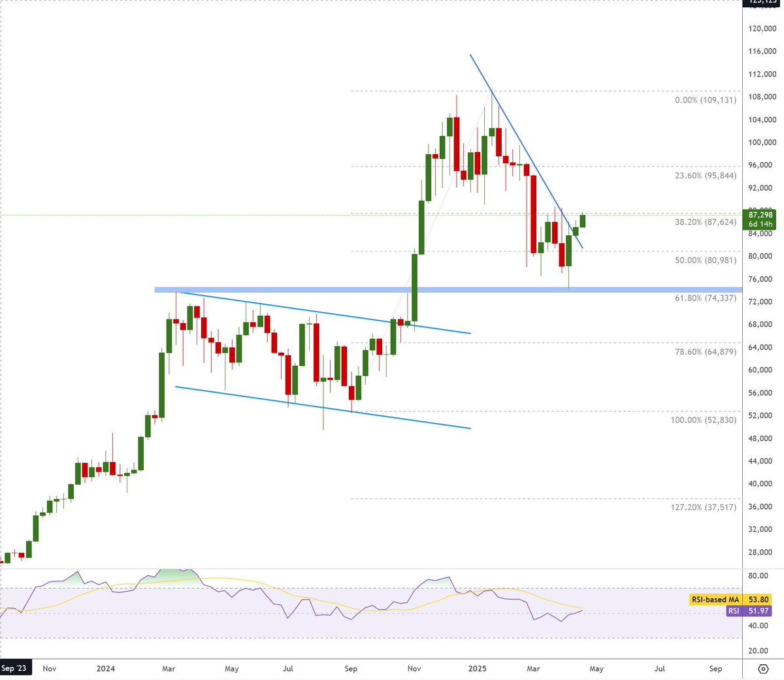Screen dimensions: 784x680
Task: Select the RSI value label 51.97
Action: [758, 611]
